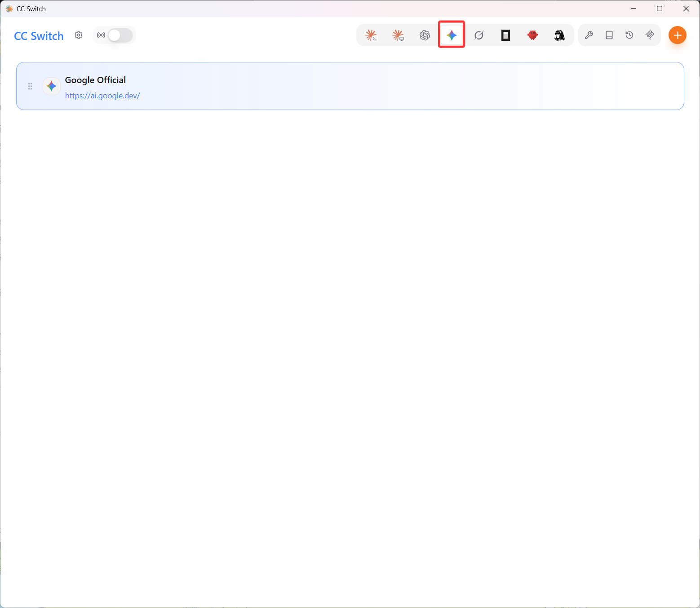Pick the girl portrait app icon
The height and width of the screenshot is (608, 700).
[559, 35]
